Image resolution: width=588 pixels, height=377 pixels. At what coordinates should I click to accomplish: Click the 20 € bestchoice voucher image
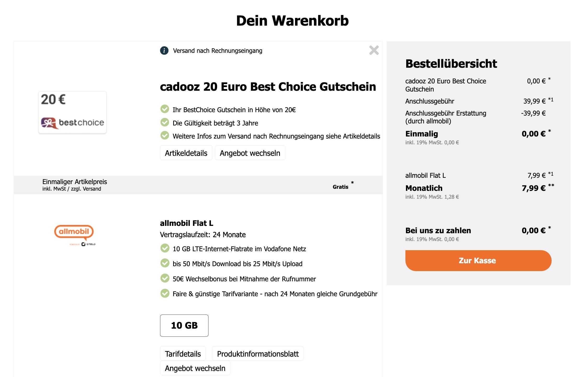tap(72, 112)
